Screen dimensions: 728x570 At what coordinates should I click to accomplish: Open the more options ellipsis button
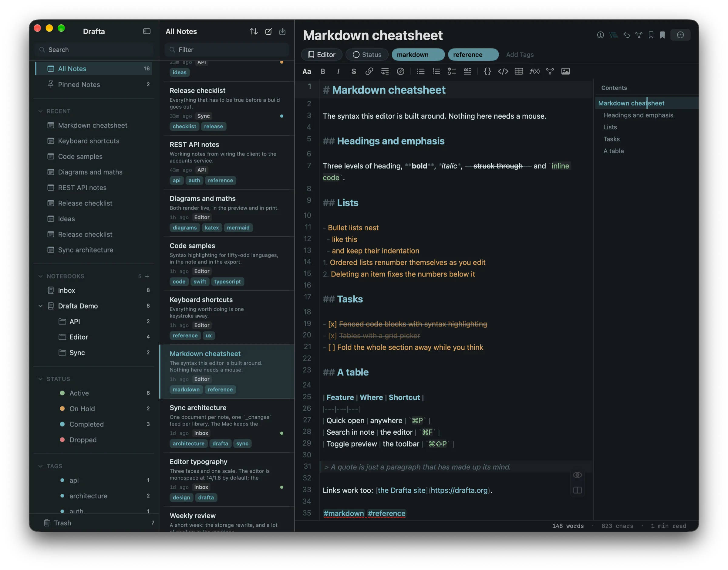(680, 35)
